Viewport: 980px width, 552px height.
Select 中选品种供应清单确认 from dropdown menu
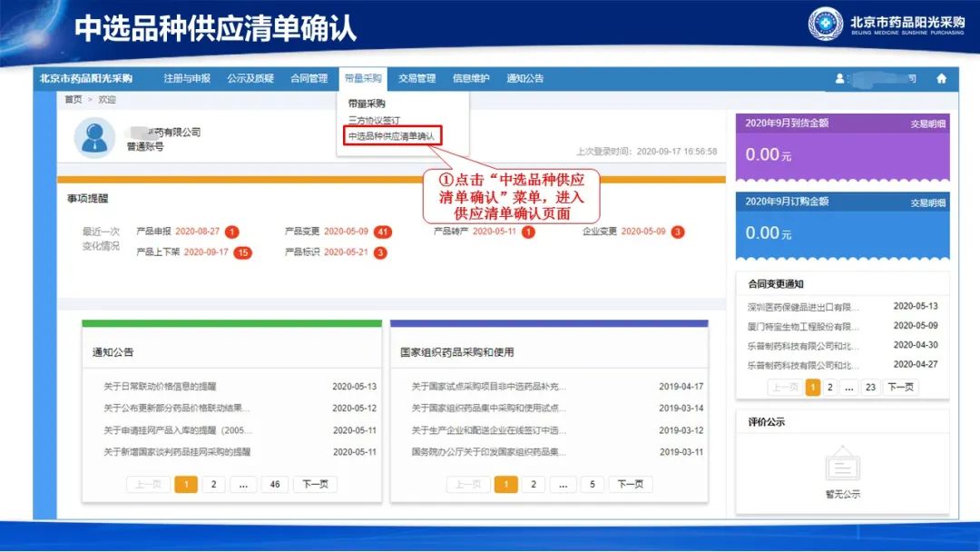click(x=393, y=136)
